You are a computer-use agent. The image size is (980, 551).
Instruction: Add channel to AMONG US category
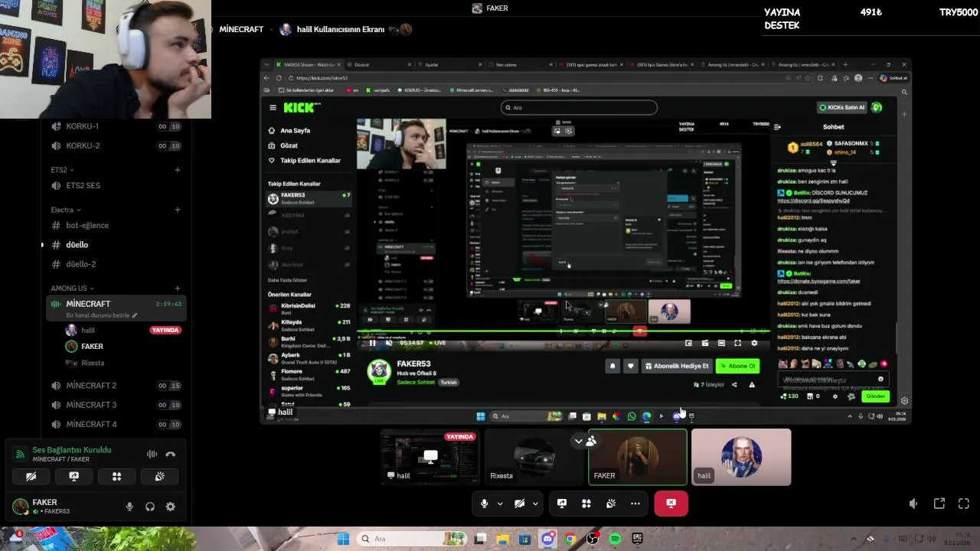click(178, 289)
